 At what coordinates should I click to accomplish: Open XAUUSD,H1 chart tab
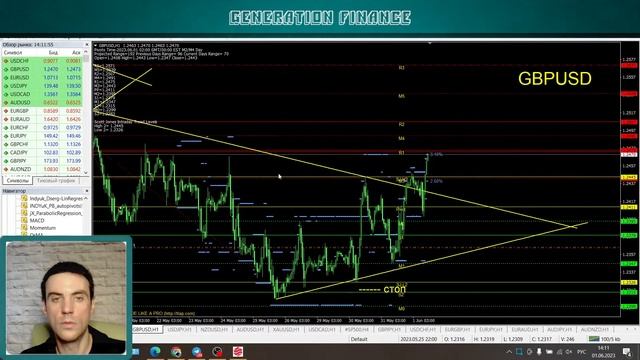(286, 329)
